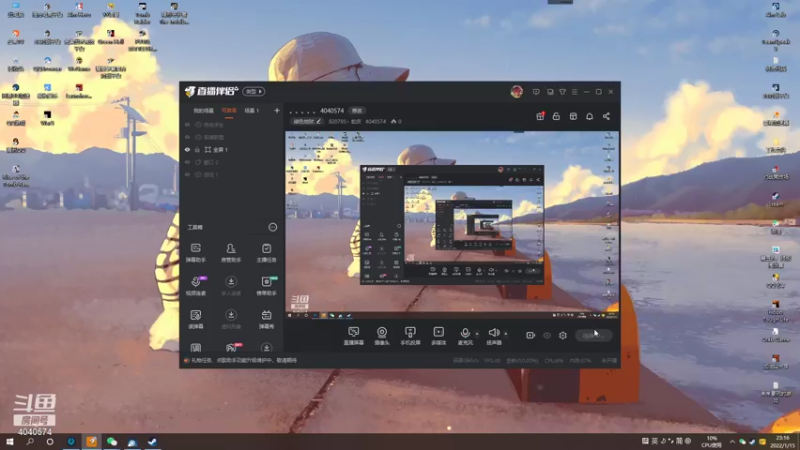Collapse the 工具箱 toolbox panel
The height and width of the screenshot is (450, 800).
[x=273, y=227]
